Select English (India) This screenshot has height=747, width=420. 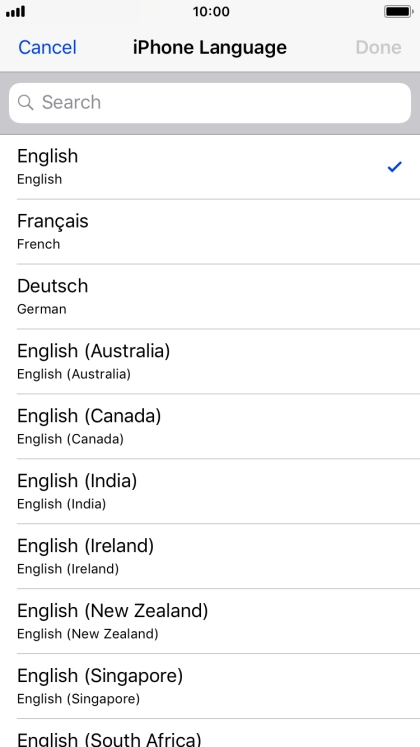[210, 491]
